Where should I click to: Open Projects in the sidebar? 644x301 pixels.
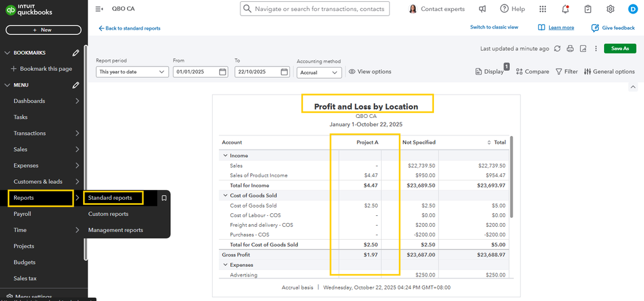[x=24, y=246]
